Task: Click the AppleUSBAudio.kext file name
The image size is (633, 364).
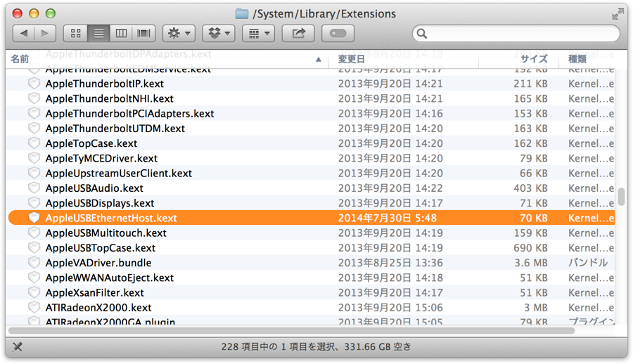Action: (x=94, y=188)
